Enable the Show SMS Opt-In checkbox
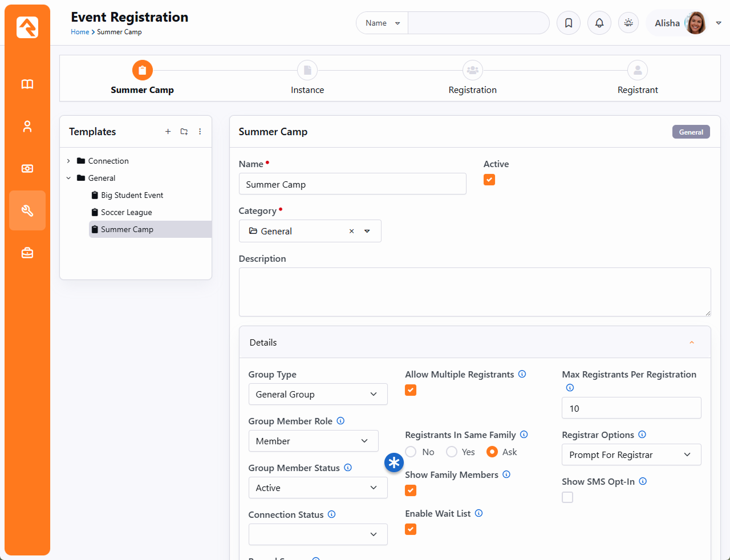Viewport: 730px width, 560px height. (567, 497)
